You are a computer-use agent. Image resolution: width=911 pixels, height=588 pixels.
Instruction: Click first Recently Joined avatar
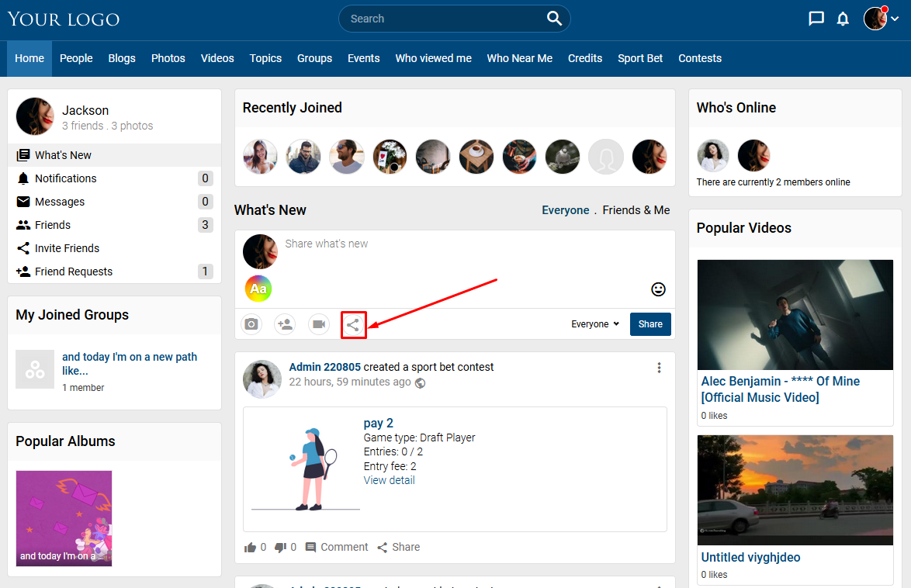point(260,157)
